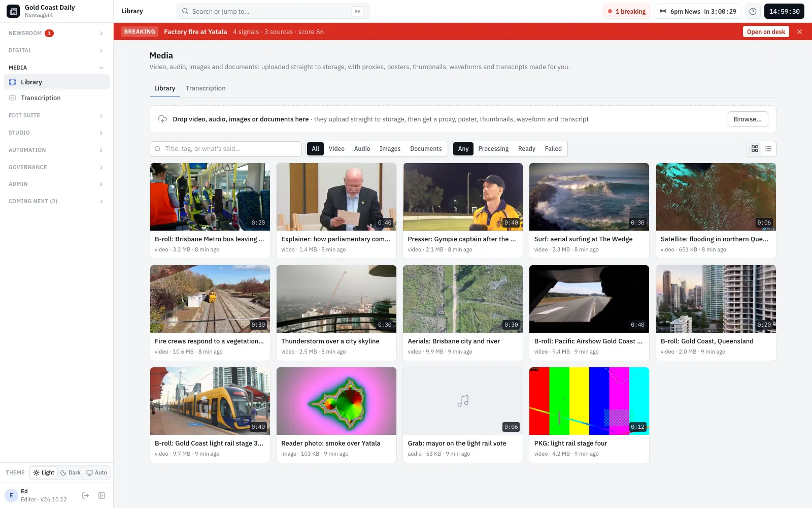Viewport: 812px width, 508px height.
Task: Open Brisbane Metro bus B-roll thumbnail
Action: [x=210, y=197]
